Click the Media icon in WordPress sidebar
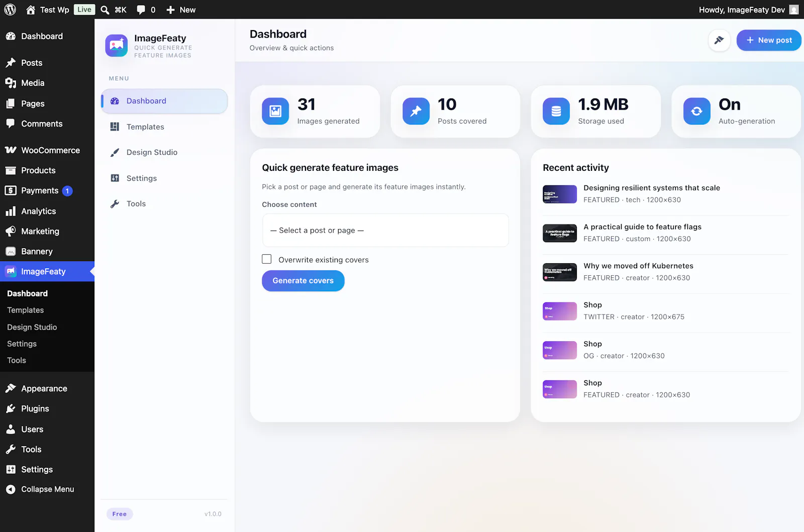Image resolution: width=804 pixels, height=532 pixels. 11,83
